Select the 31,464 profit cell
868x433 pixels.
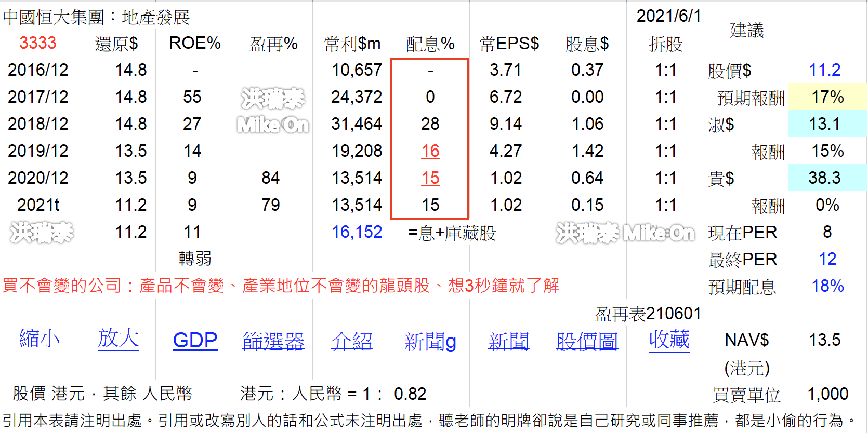pyautogui.click(x=357, y=124)
